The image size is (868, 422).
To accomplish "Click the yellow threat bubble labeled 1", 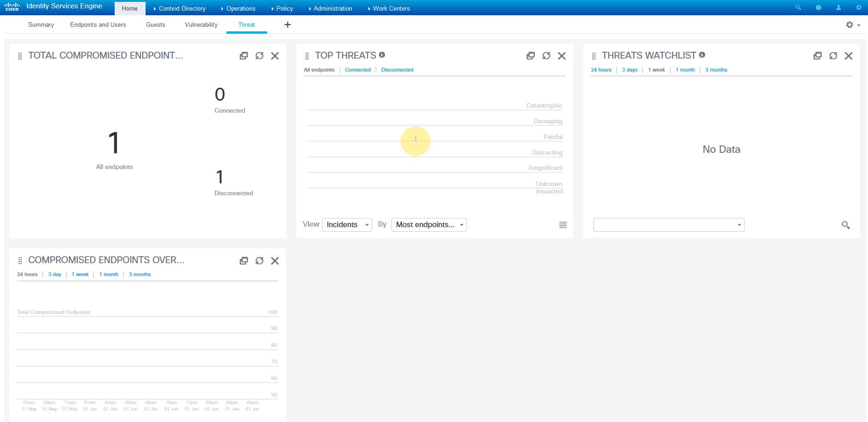I will [416, 141].
